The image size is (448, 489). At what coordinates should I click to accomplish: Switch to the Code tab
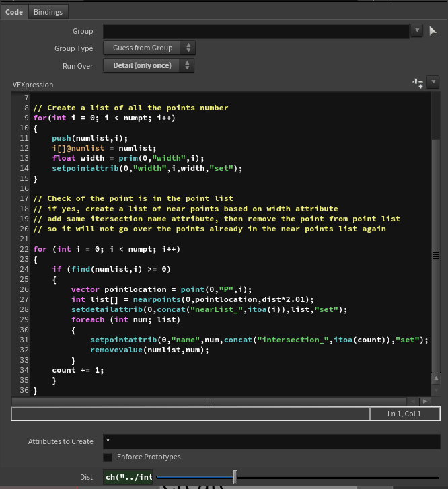pyautogui.click(x=14, y=12)
